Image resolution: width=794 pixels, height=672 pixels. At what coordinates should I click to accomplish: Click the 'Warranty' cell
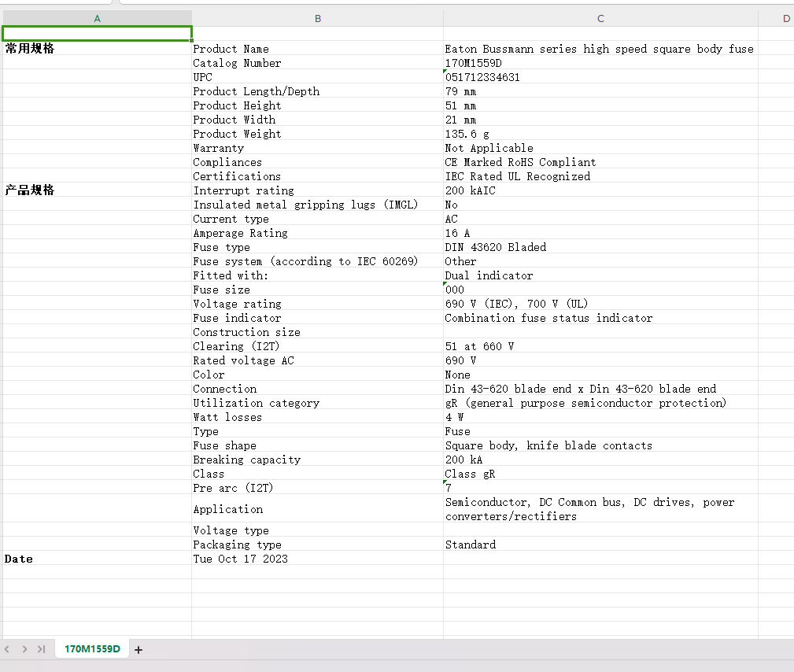point(317,148)
